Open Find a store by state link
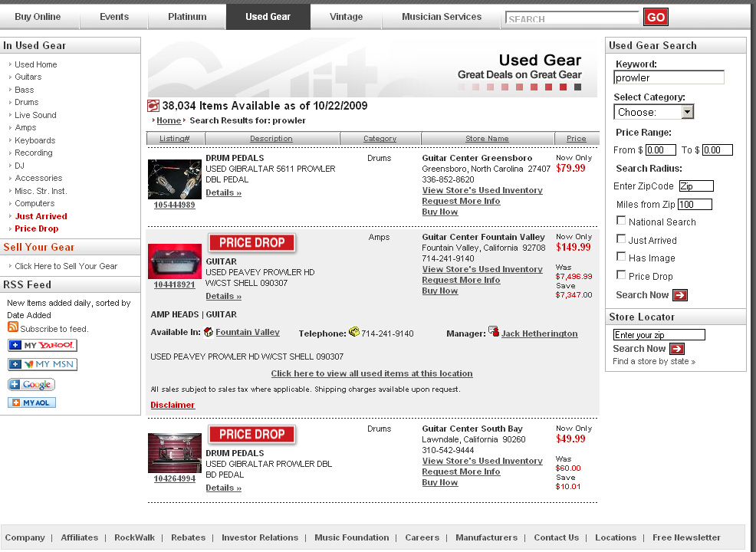Image resolution: width=756 pixels, height=552 pixels. [654, 361]
